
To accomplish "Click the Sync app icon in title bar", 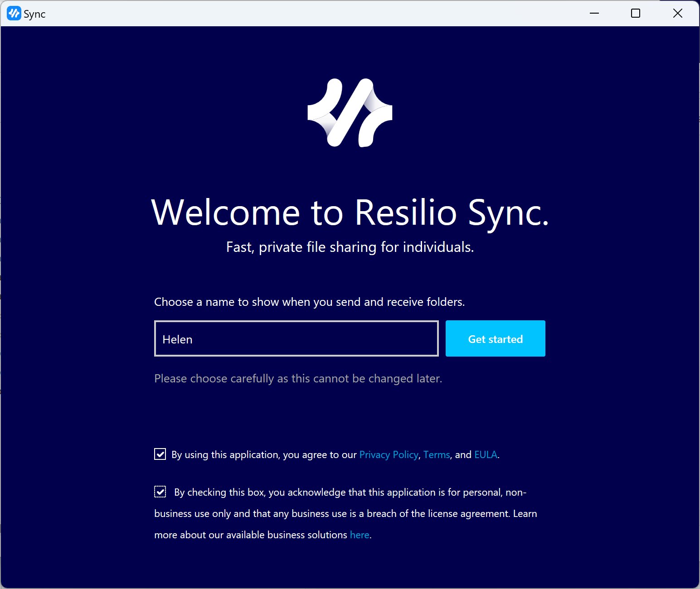I will click(14, 14).
